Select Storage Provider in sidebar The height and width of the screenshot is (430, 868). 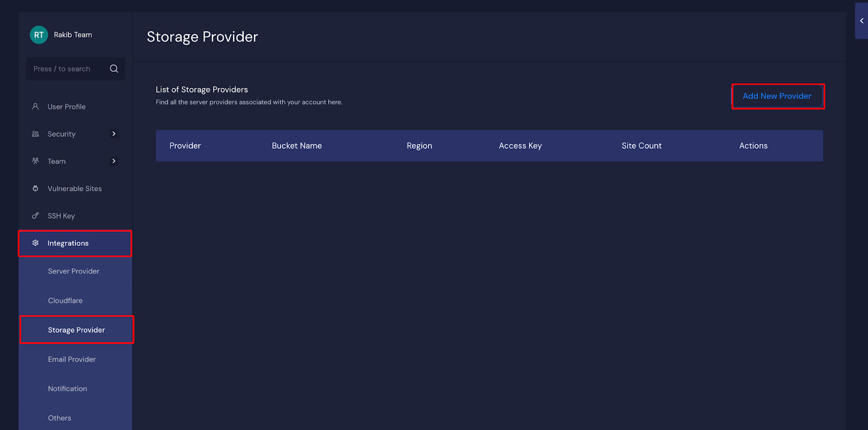(76, 330)
